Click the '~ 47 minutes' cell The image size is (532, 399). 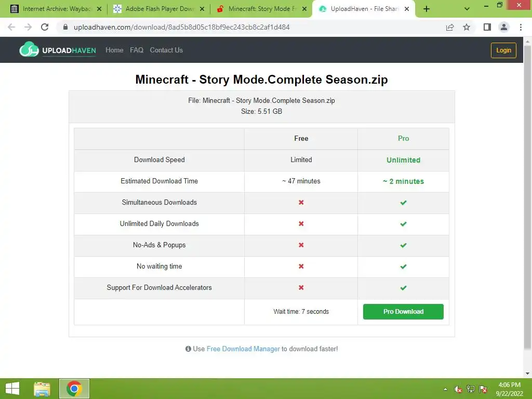pos(301,181)
